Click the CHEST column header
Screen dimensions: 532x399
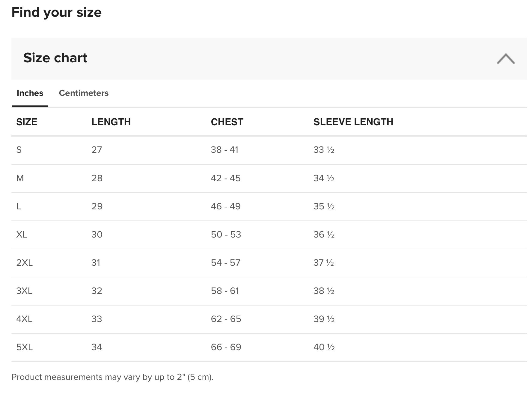point(227,122)
